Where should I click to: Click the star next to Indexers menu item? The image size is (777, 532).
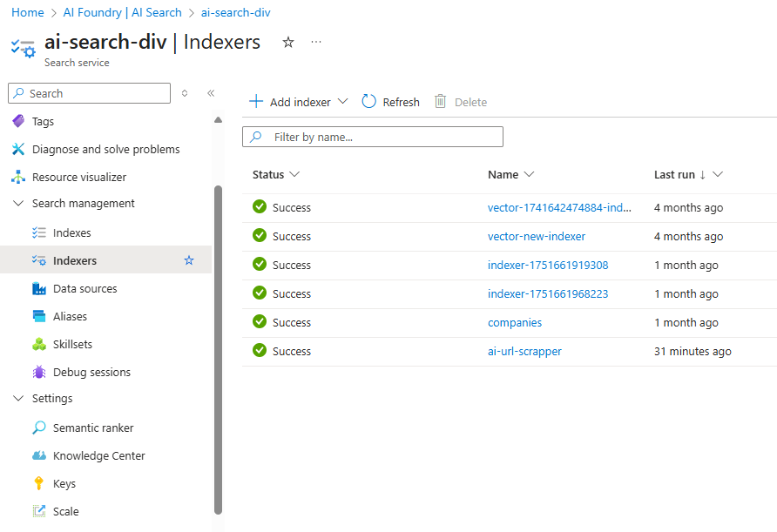point(189,260)
